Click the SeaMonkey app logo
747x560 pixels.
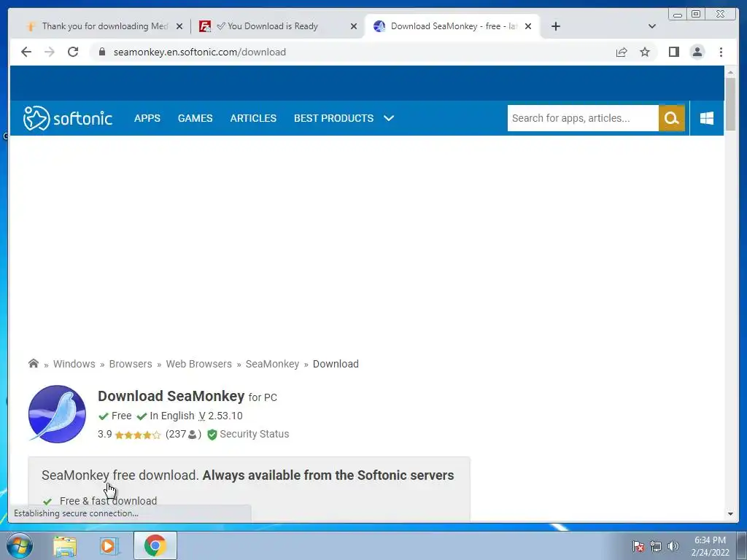point(57,414)
